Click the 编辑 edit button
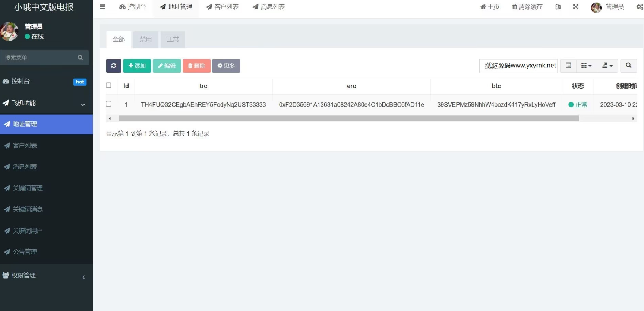The height and width of the screenshot is (311, 644). [x=167, y=66]
